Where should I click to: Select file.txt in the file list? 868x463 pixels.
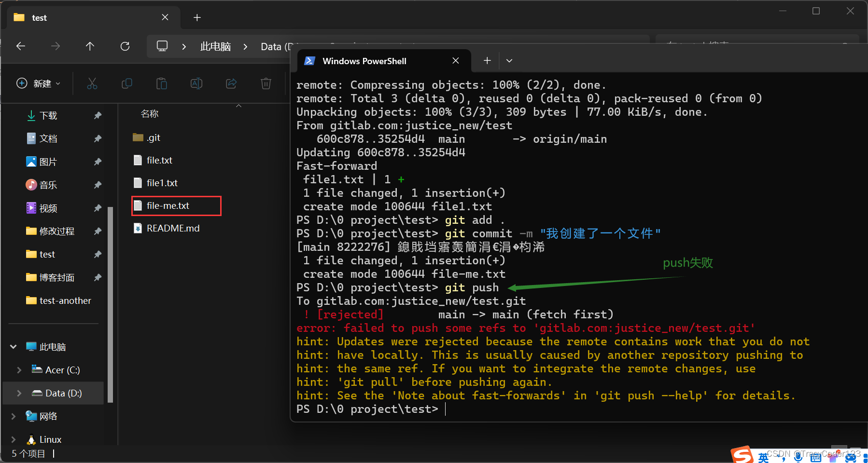point(159,161)
